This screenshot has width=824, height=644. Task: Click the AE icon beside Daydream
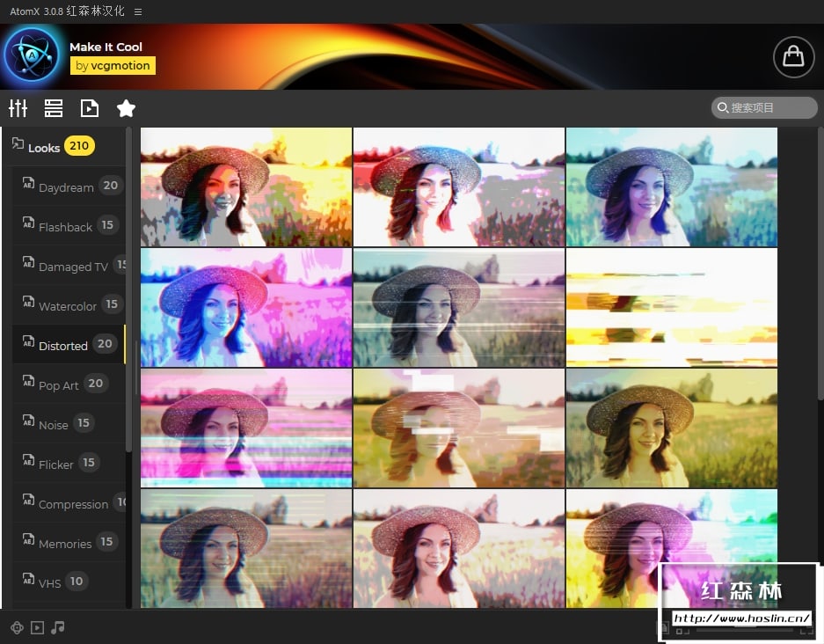tap(28, 183)
